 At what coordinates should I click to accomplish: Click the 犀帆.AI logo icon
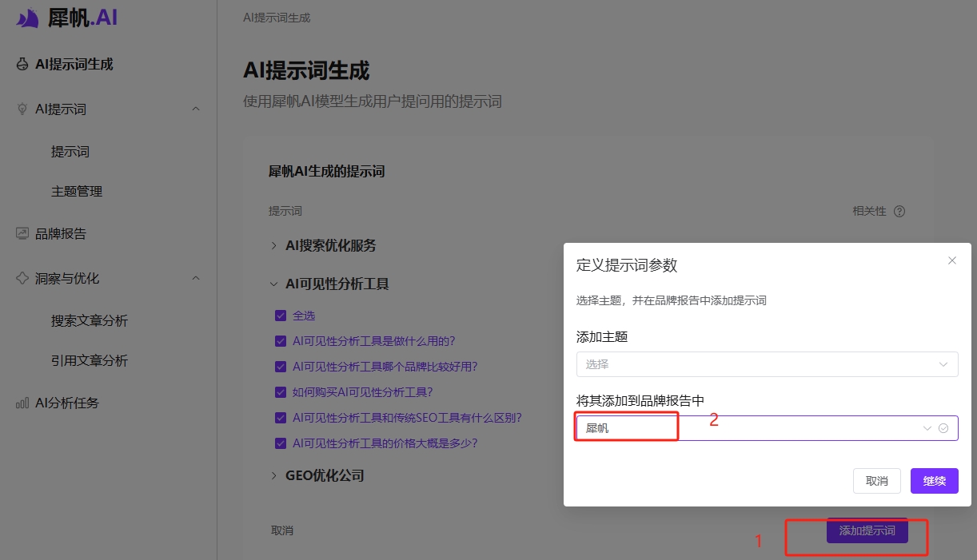point(26,17)
